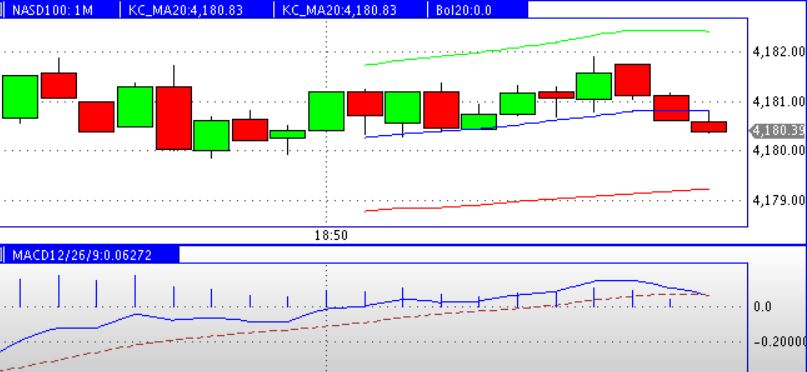Select the blue moving average line on price chart
This screenshot has width=808, height=372.
click(x=536, y=123)
